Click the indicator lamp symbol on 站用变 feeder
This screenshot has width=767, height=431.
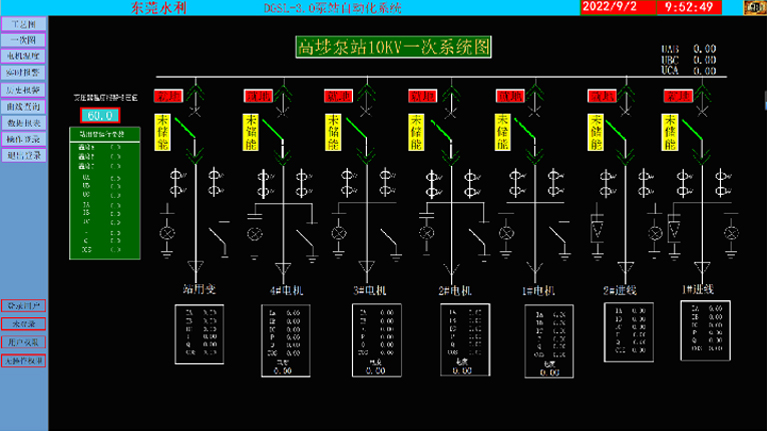(167, 234)
